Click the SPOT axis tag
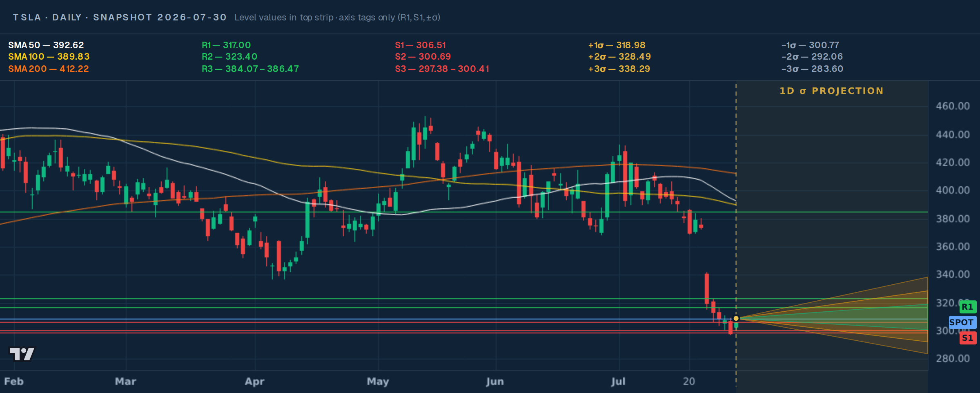Image resolution: width=980 pixels, height=393 pixels. pyautogui.click(x=962, y=322)
